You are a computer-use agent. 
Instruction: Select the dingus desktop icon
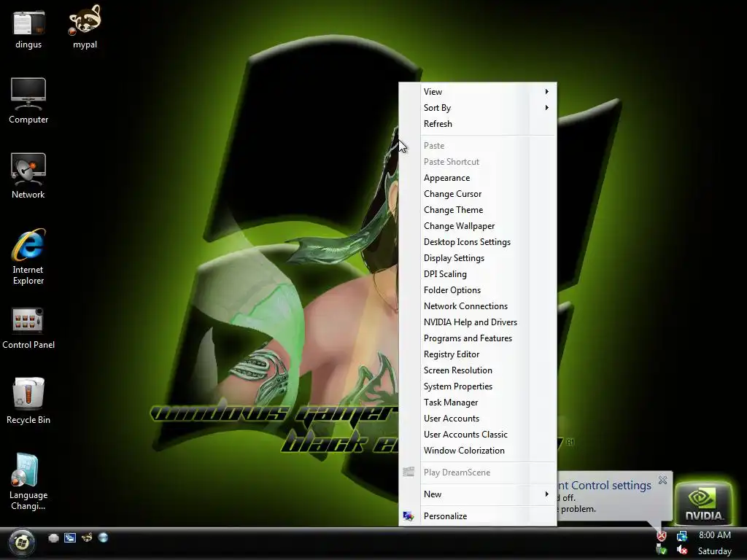click(28, 29)
